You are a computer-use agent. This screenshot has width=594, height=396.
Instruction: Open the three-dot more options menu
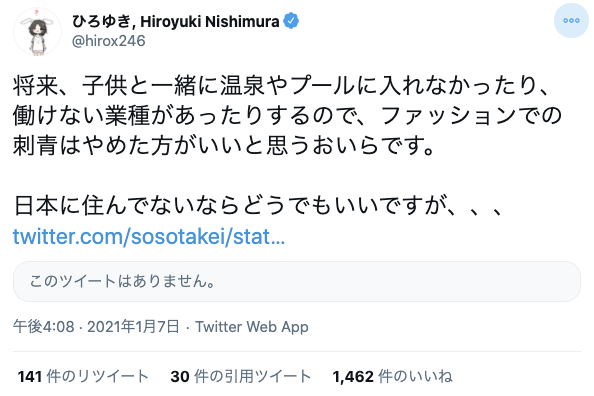point(571,20)
